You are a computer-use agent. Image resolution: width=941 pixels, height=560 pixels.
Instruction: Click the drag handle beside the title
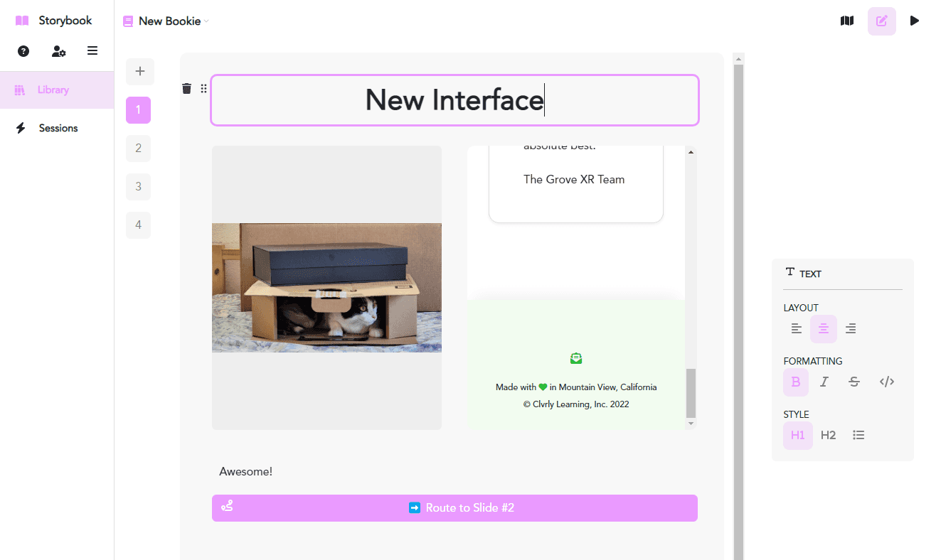pyautogui.click(x=203, y=89)
